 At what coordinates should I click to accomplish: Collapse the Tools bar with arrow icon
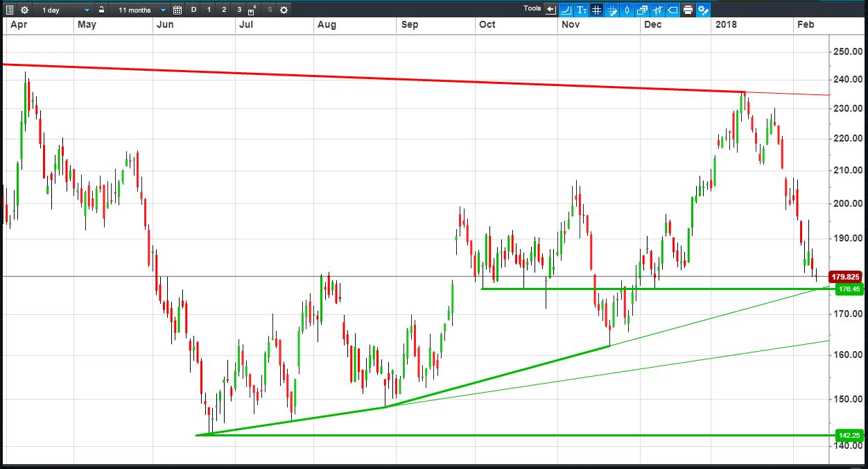tap(550, 10)
